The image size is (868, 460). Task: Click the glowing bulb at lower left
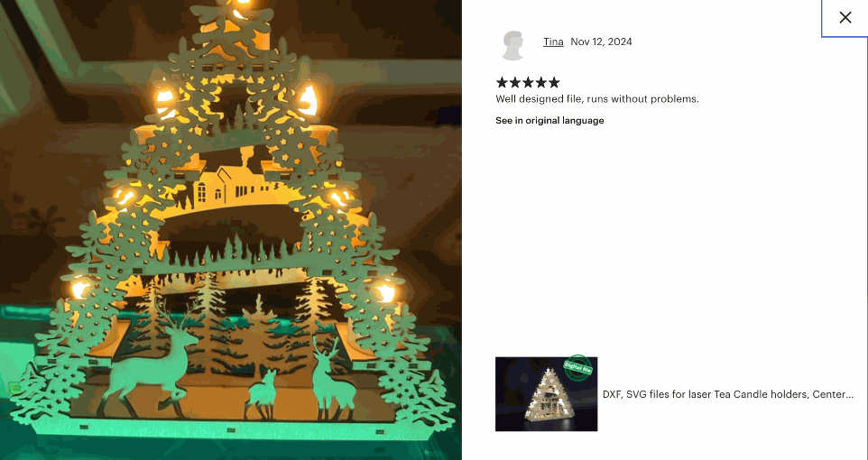point(81,289)
